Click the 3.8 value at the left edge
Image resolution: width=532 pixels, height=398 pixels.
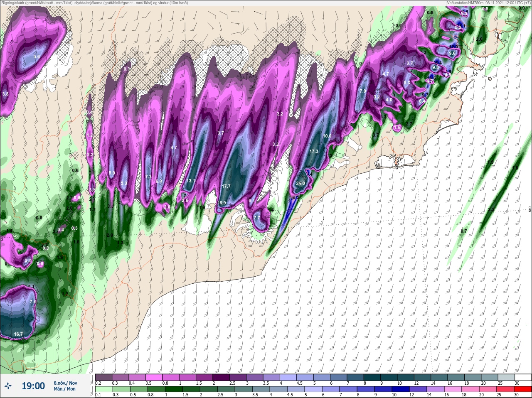(5, 94)
